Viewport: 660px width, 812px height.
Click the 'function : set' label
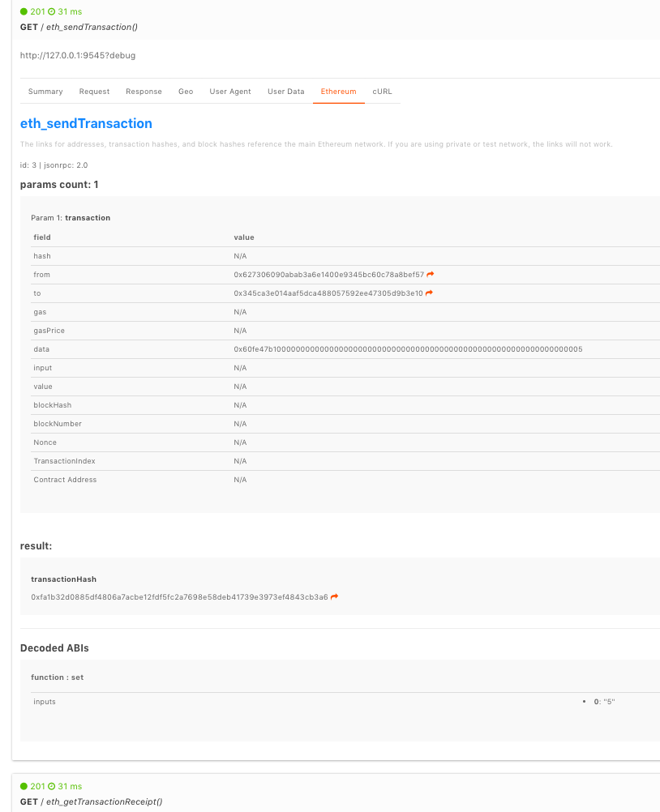click(57, 677)
